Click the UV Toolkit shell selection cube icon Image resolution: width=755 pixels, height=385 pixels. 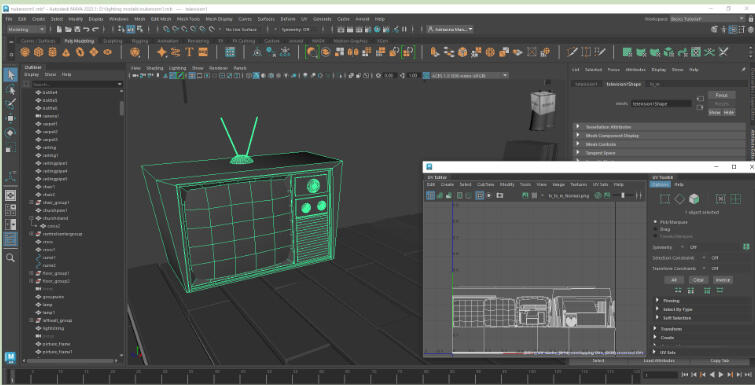click(x=693, y=199)
